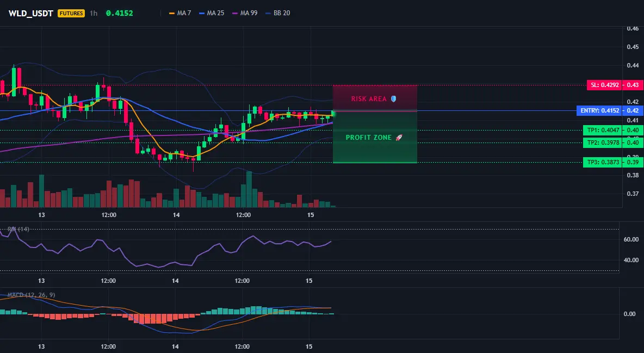Toggle the MA 7 legend item
The image size is (644, 353).
click(x=180, y=13)
